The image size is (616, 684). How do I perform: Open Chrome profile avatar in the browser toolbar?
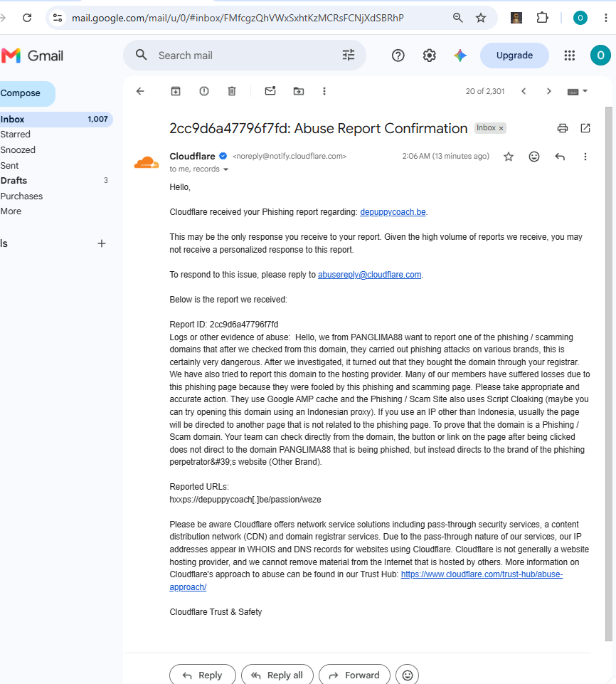pyautogui.click(x=580, y=18)
